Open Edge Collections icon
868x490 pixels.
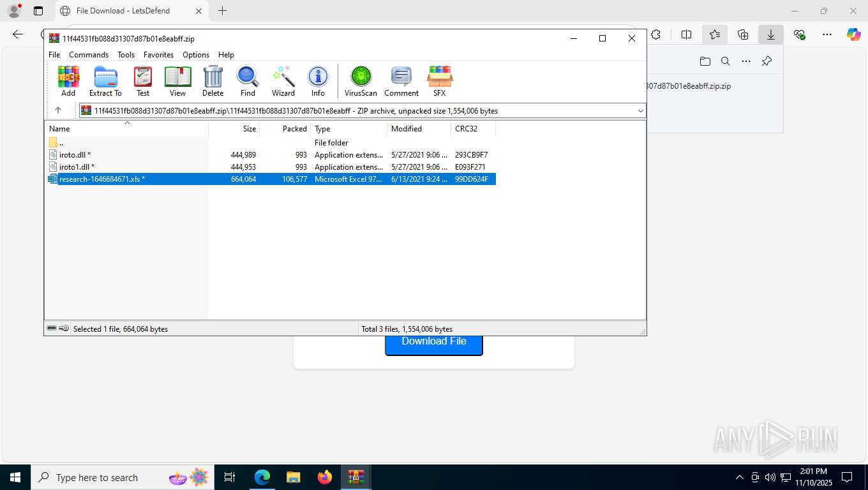point(743,34)
